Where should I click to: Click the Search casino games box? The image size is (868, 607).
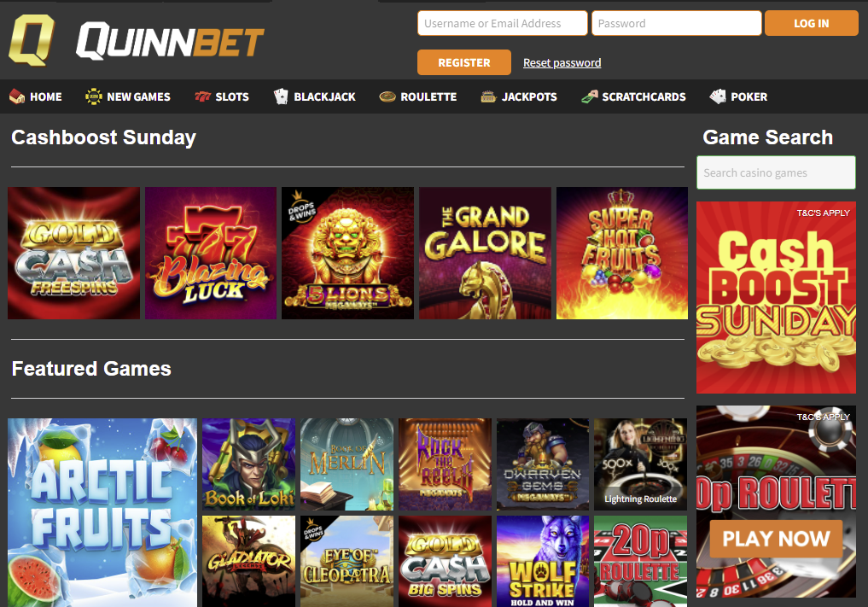click(776, 172)
